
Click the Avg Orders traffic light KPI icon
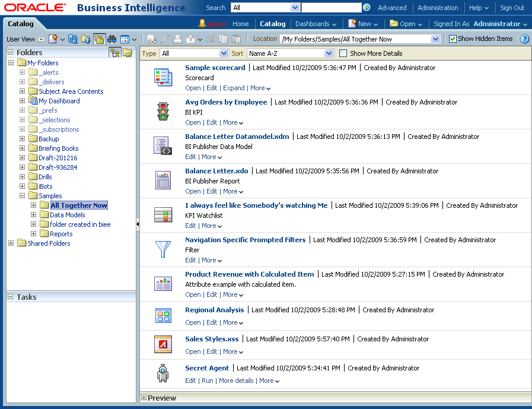click(163, 112)
